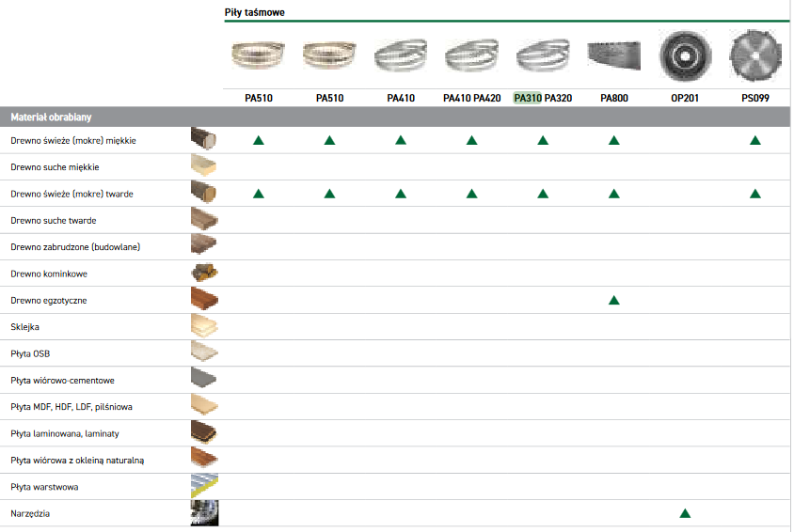The image size is (794, 532).
Task: Select the Płyta OSB board thumbnail
Action: click(x=204, y=353)
